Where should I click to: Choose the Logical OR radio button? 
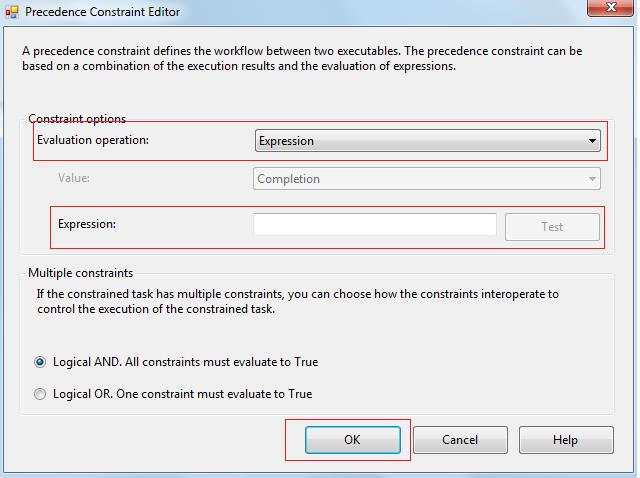[40, 394]
